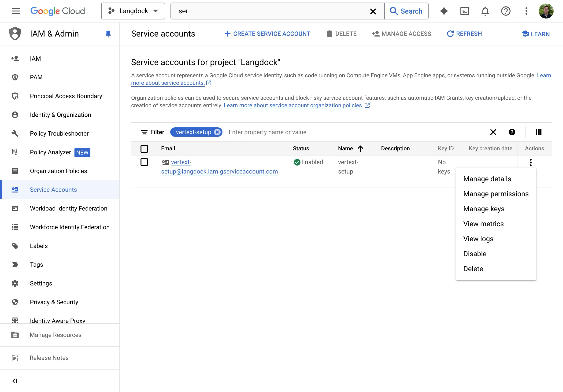Go to IAM in the sidebar
Image resolution: width=563 pixels, height=392 pixels.
pyautogui.click(x=60, y=59)
